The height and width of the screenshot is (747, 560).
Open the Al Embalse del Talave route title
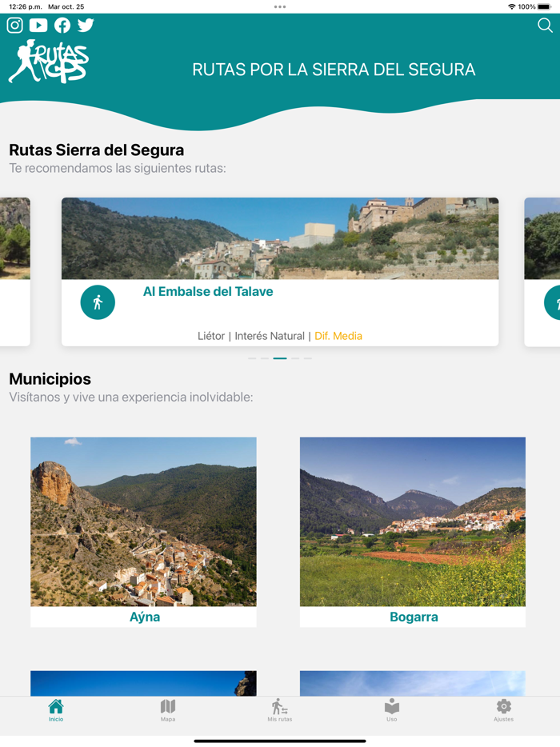(208, 292)
